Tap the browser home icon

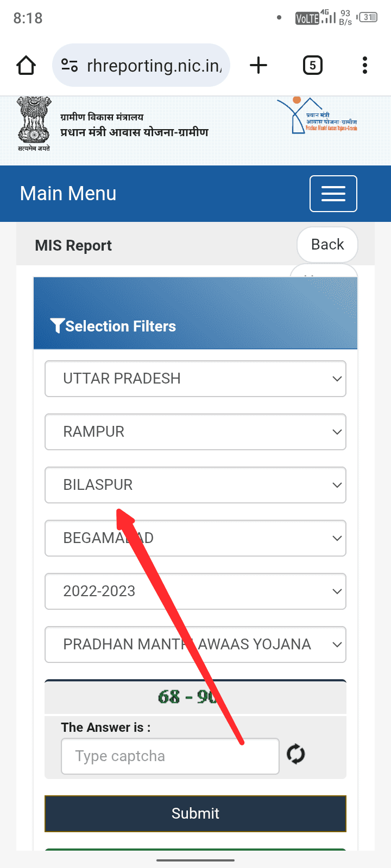click(x=26, y=66)
